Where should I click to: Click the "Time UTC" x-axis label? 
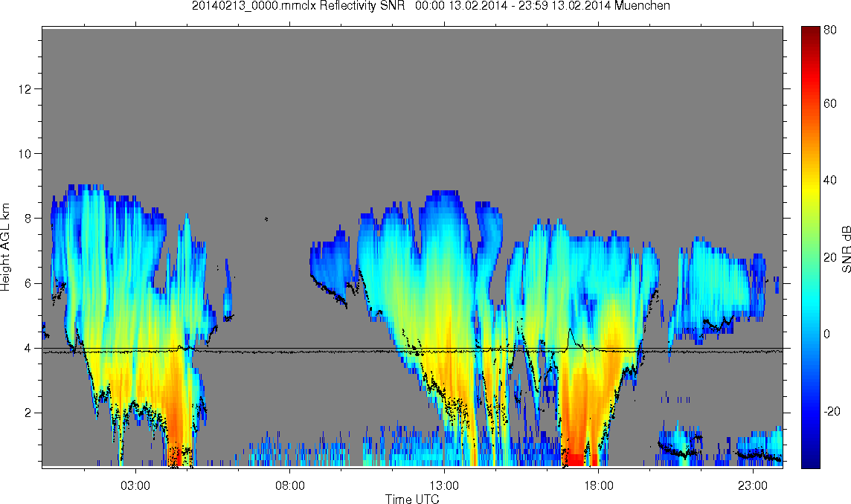tap(412, 499)
